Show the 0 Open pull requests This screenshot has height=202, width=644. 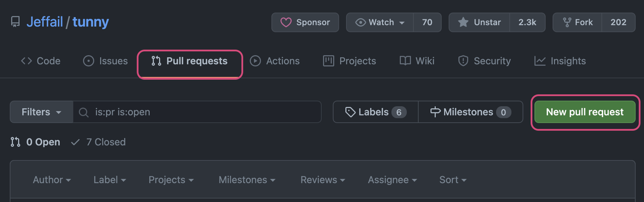[35, 142]
